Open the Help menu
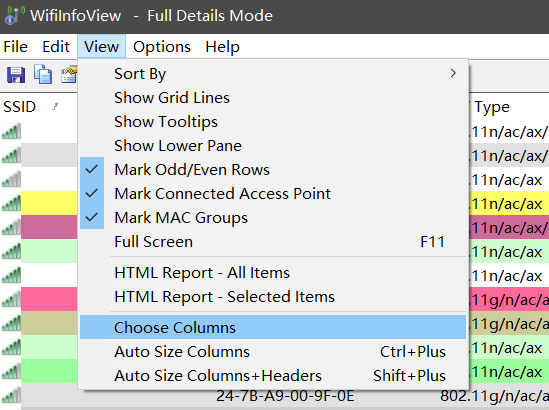The width and height of the screenshot is (549, 410). tap(222, 47)
